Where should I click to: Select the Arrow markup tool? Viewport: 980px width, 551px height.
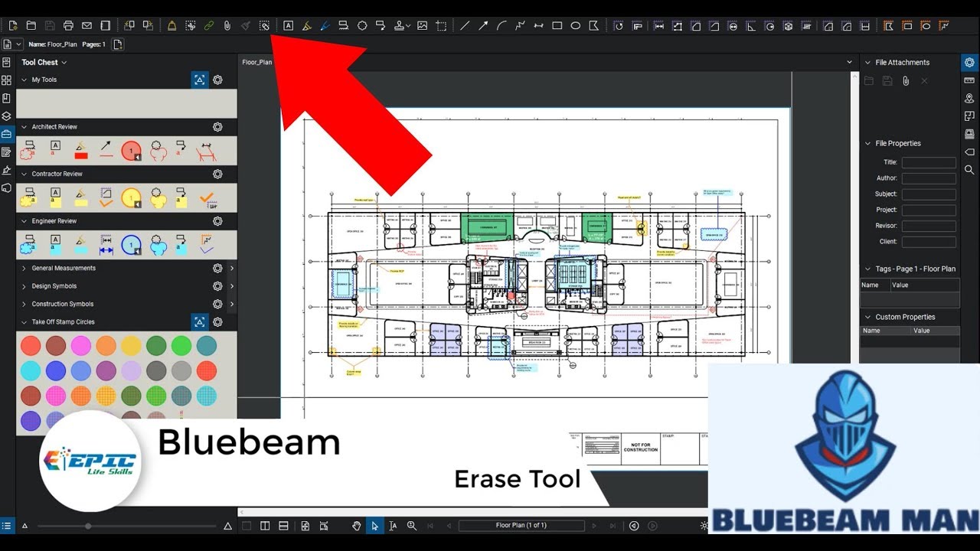pyautogui.click(x=483, y=25)
